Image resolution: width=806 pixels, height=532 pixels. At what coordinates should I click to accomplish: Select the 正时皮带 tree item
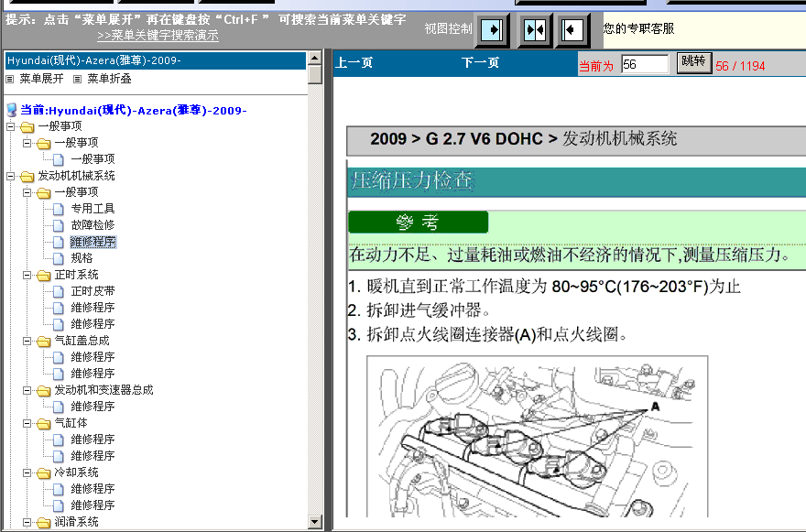93,291
